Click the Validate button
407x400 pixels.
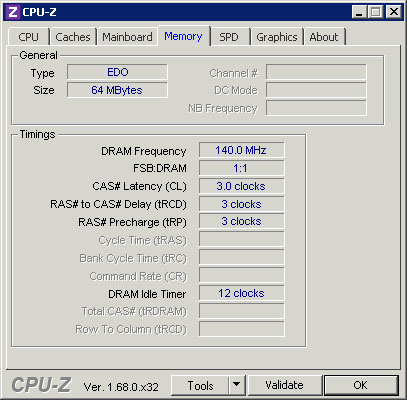284,385
